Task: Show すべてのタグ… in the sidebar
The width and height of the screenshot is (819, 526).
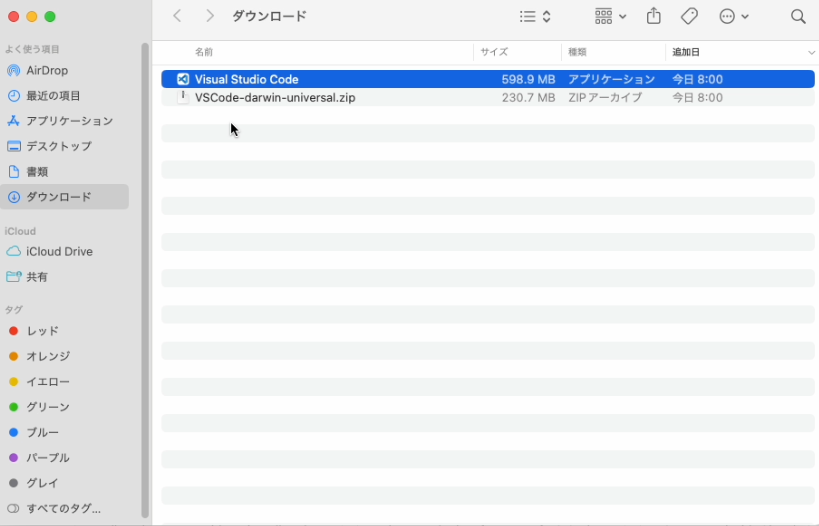Action: click(64, 508)
